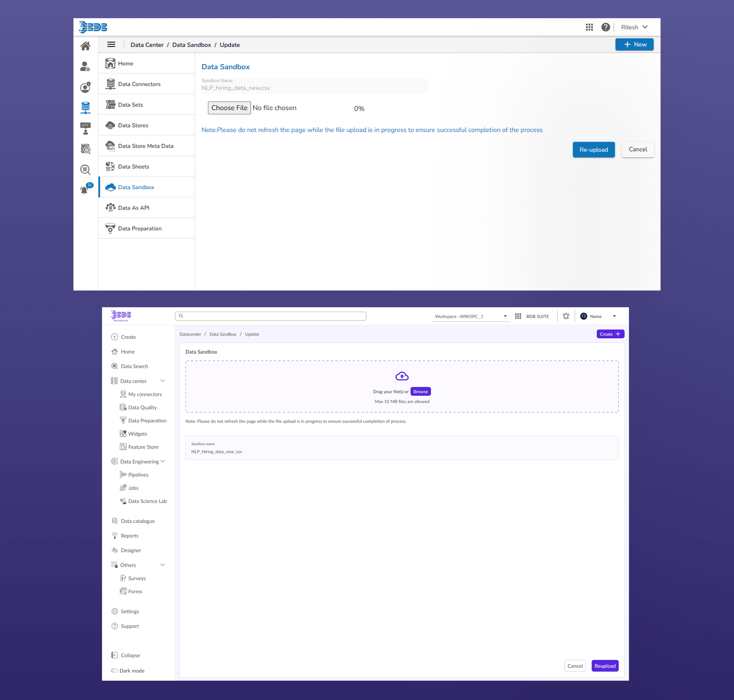Click the top search input field

coord(271,316)
